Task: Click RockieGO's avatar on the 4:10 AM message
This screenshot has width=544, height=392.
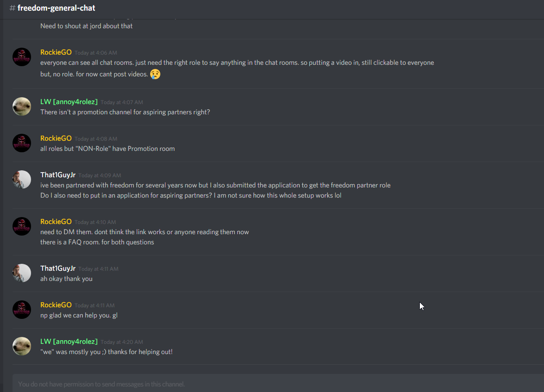Action: (22, 226)
